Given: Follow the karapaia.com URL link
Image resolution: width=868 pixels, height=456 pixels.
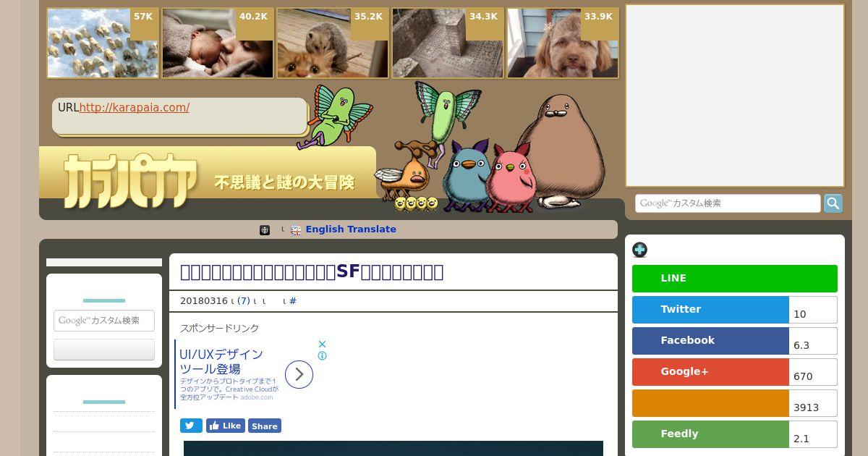Looking at the screenshot, I should coord(135,107).
